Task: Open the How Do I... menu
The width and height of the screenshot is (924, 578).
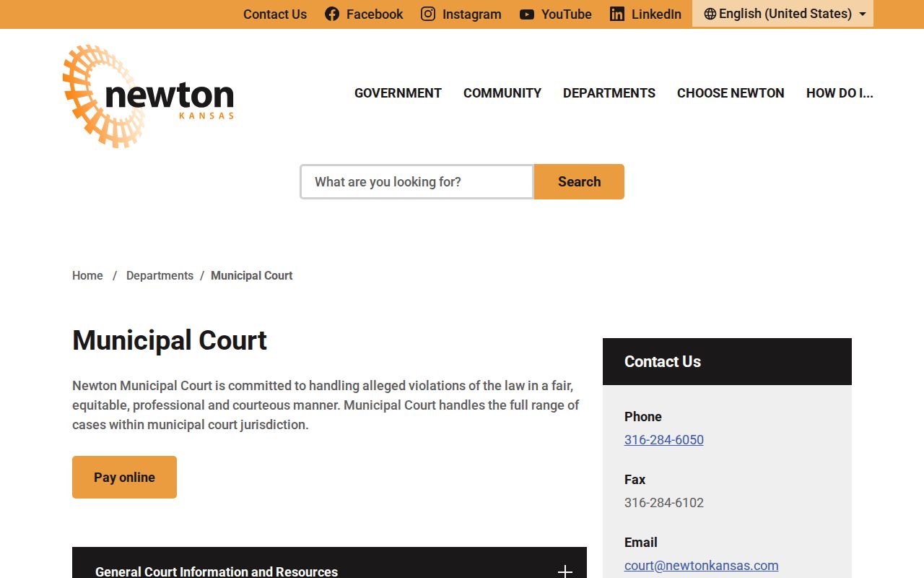Action: click(840, 93)
